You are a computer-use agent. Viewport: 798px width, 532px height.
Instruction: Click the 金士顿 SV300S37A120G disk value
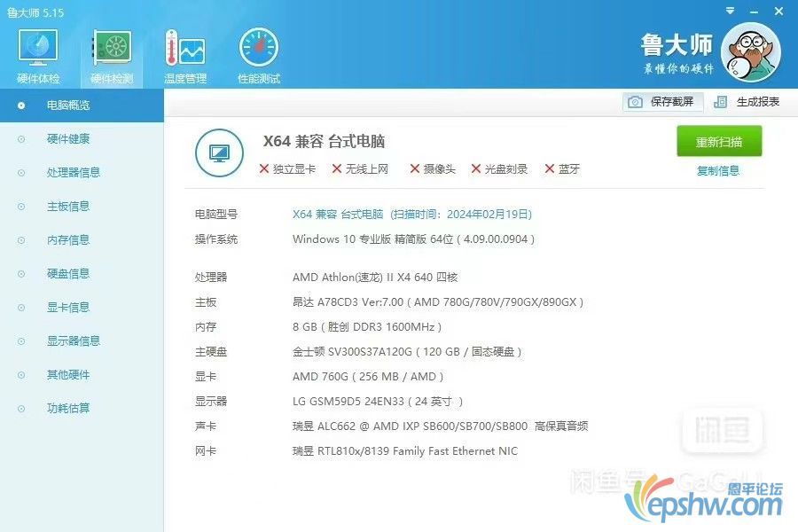(407, 352)
